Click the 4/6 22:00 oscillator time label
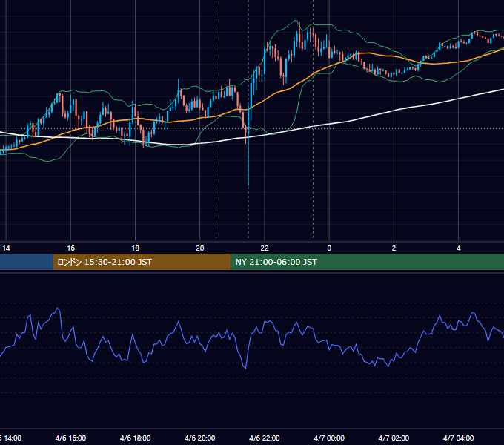The width and height of the screenshot is (504, 445). 265,438
